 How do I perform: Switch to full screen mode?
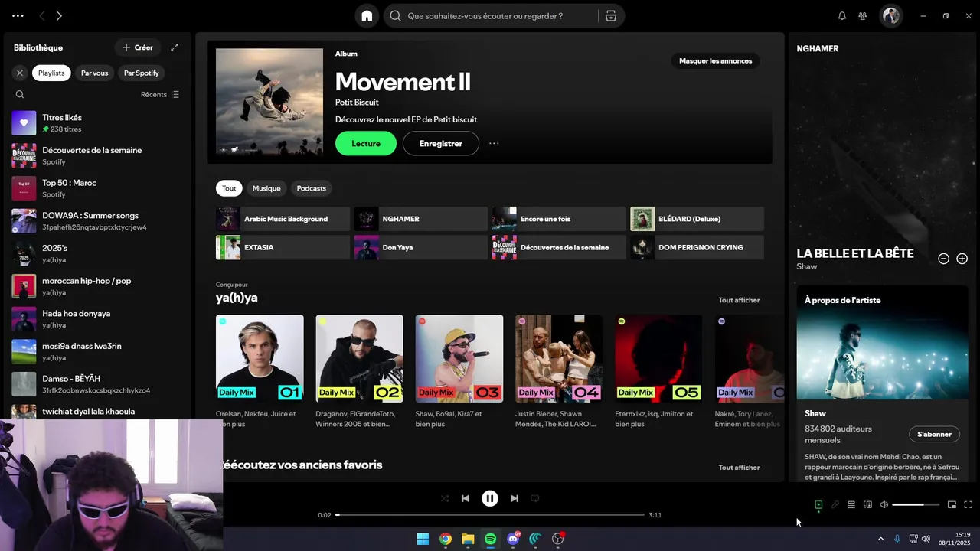[x=969, y=505]
